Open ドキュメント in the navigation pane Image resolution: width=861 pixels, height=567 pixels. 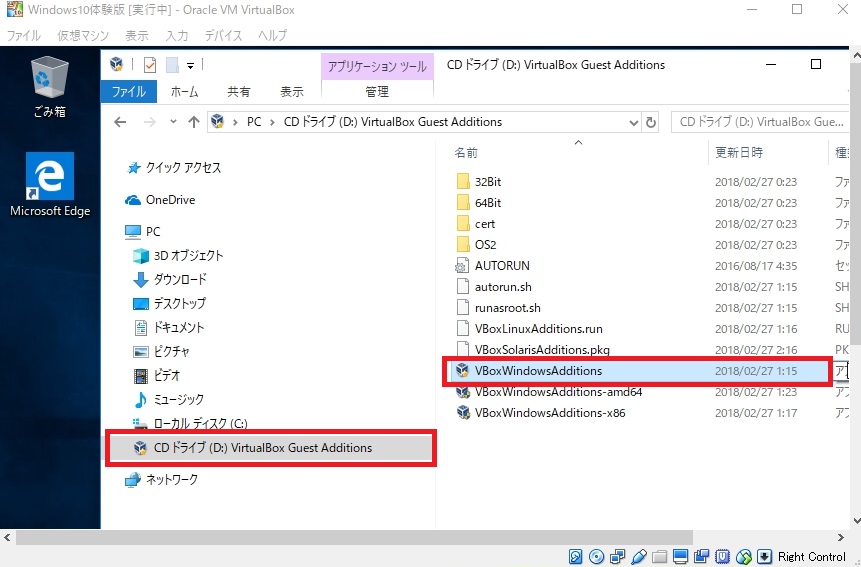pyautogui.click(x=169, y=328)
